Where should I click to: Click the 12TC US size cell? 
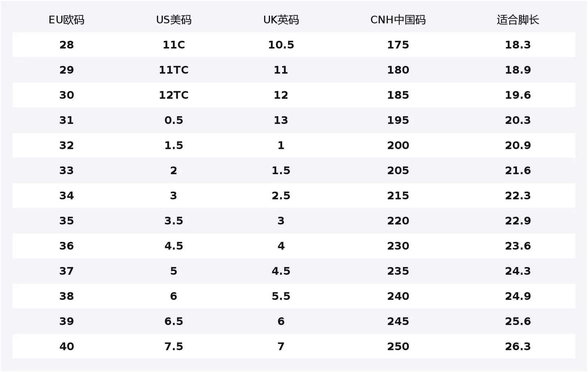click(174, 95)
